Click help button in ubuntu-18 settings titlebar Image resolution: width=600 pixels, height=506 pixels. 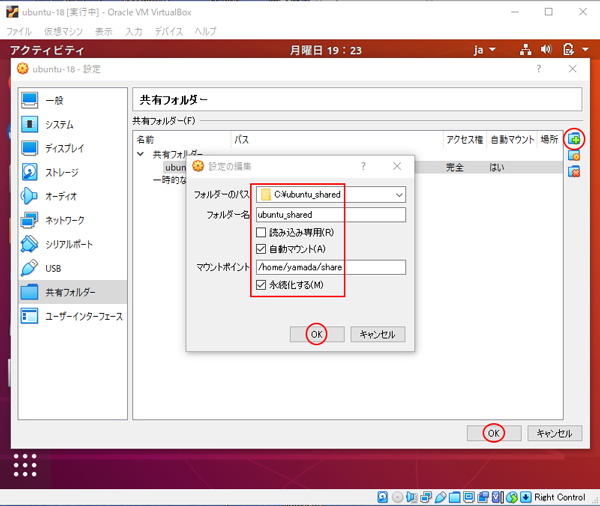[x=539, y=69]
